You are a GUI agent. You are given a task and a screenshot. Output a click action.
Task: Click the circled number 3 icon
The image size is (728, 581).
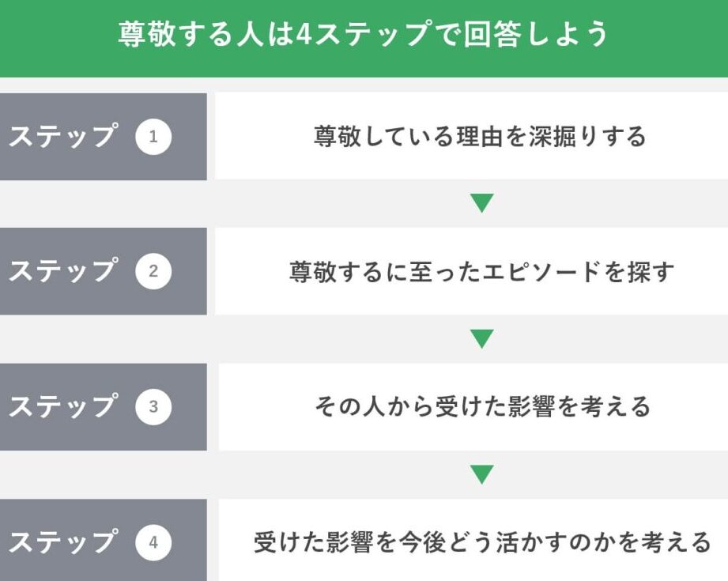[x=153, y=407]
